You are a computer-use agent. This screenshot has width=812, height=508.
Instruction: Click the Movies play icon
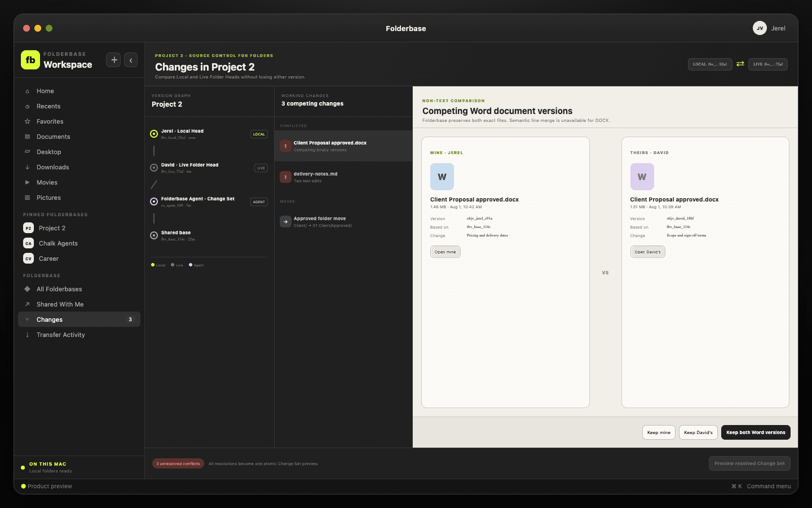coord(27,182)
